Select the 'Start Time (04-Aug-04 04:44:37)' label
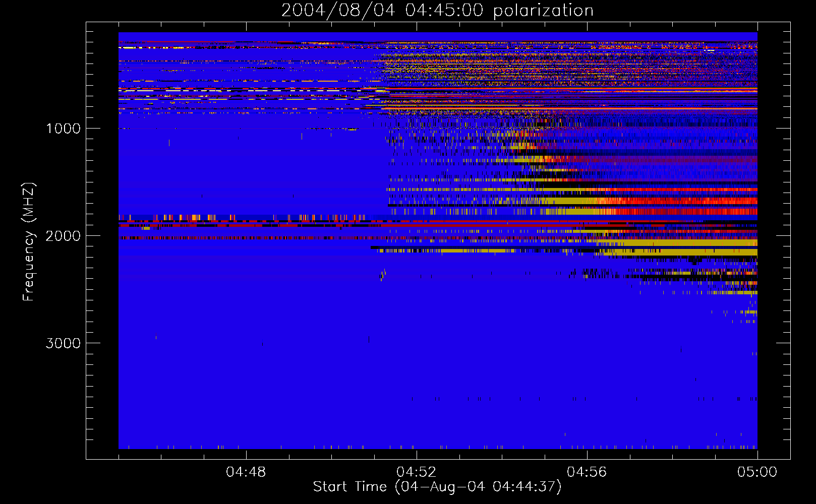Image resolution: width=816 pixels, height=504 pixels. [x=437, y=487]
